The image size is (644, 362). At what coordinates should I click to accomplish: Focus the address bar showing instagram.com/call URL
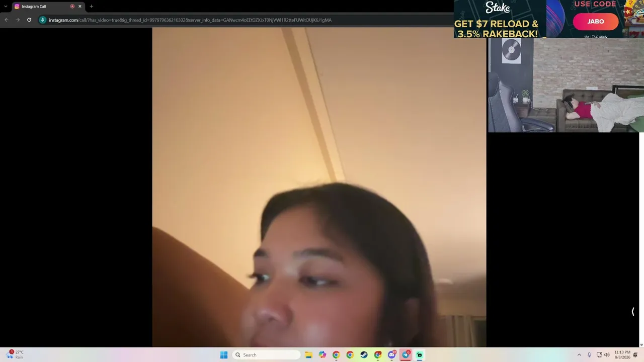click(x=247, y=20)
